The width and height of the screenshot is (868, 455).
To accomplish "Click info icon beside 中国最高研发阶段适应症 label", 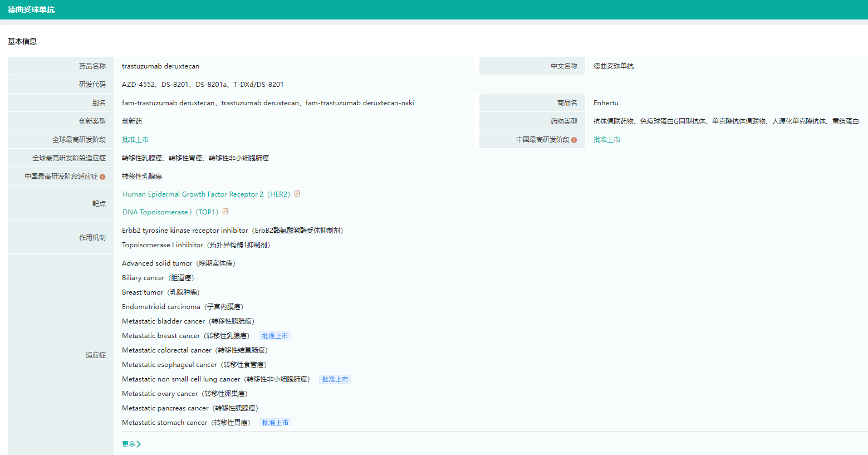I will pos(102,177).
